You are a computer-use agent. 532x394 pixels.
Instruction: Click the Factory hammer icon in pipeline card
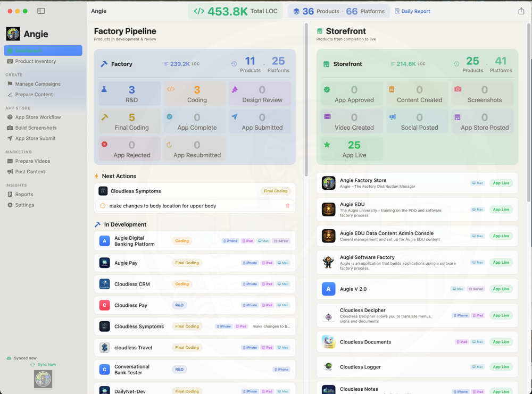[104, 64]
